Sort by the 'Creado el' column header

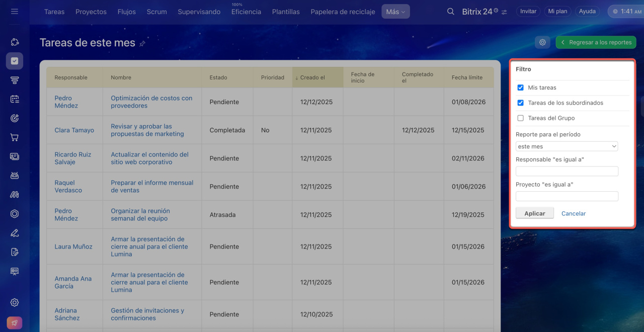pos(312,77)
